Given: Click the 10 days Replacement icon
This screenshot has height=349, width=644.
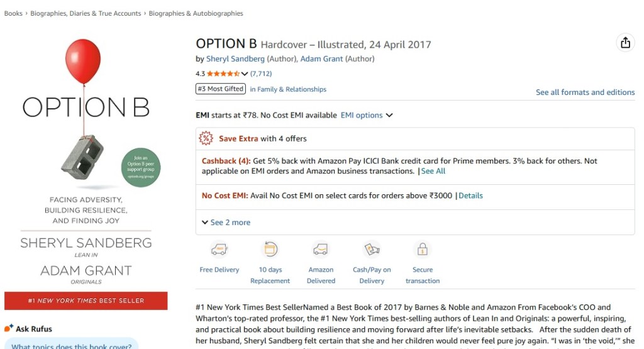Looking at the screenshot, I should 270,250.
